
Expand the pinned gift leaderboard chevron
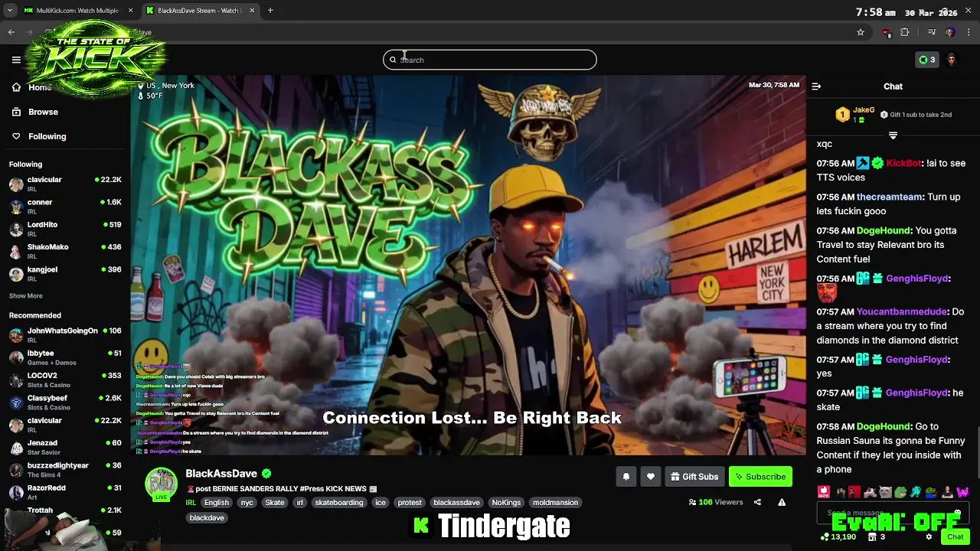pos(893,135)
